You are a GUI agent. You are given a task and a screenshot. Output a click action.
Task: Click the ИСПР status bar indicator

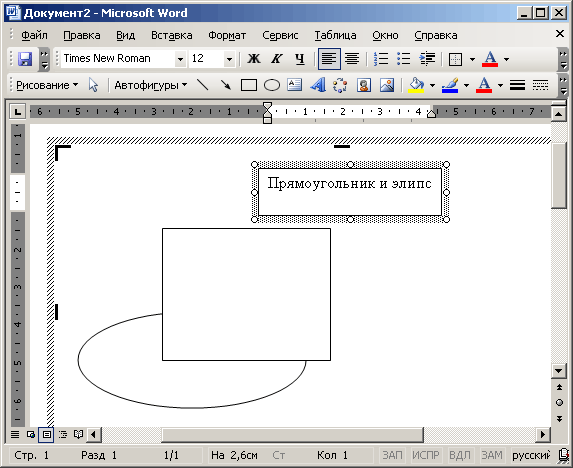point(426,455)
